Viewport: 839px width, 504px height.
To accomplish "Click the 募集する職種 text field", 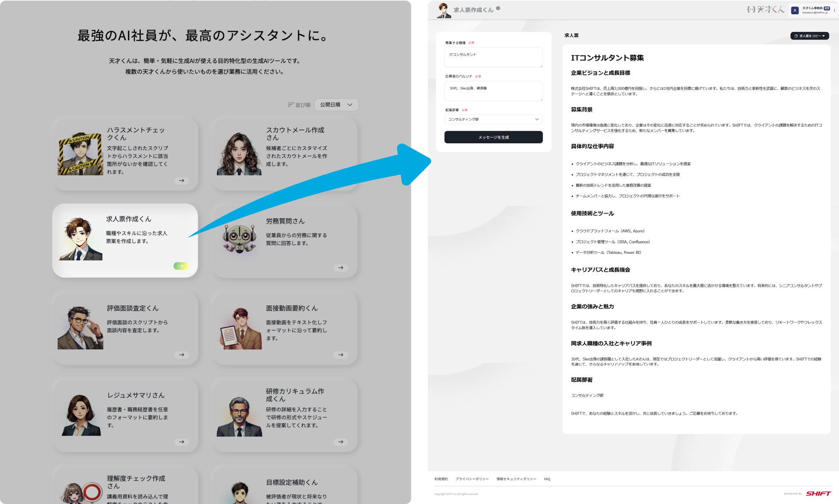I will click(493, 57).
